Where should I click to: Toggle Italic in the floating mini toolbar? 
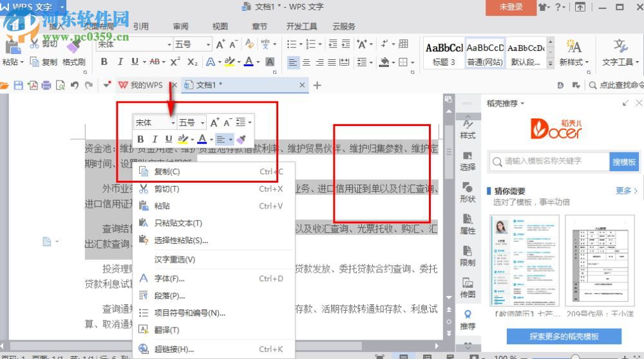click(x=155, y=139)
